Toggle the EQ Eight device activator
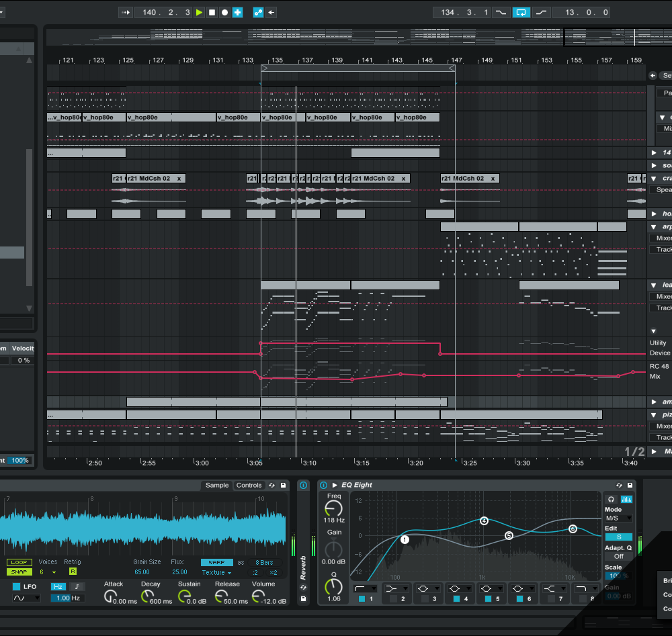 click(x=324, y=486)
